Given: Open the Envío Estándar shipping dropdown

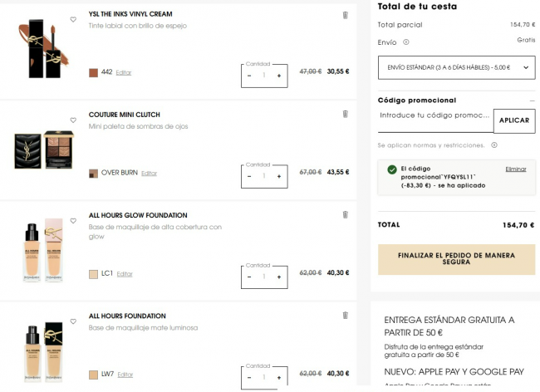Looking at the screenshot, I should (456, 67).
